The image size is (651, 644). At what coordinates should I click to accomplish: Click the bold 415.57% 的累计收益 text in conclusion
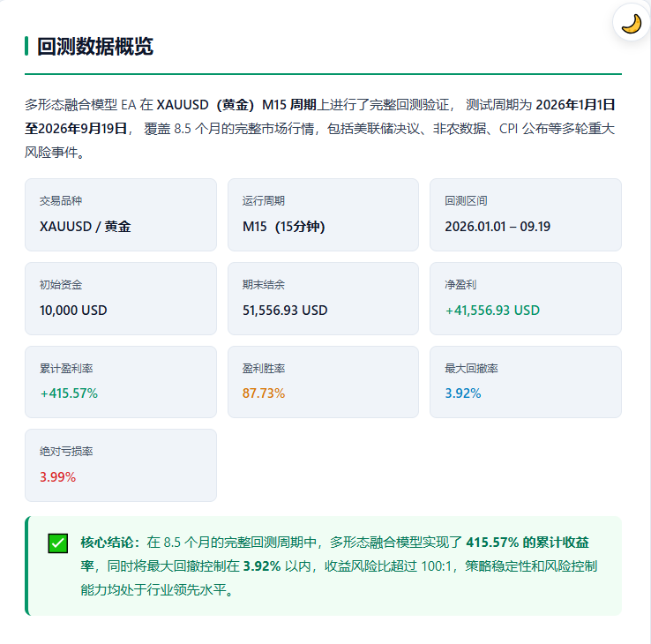point(528,543)
